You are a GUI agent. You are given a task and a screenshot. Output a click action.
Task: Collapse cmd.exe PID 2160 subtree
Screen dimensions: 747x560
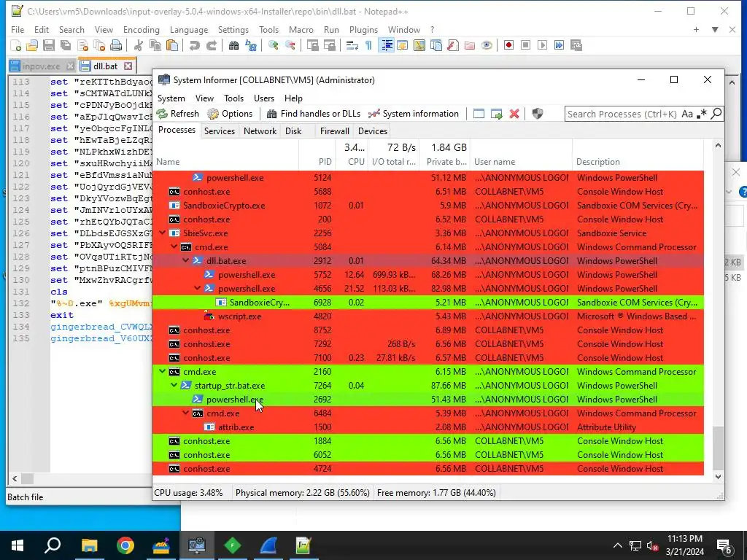pyautogui.click(x=163, y=371)
